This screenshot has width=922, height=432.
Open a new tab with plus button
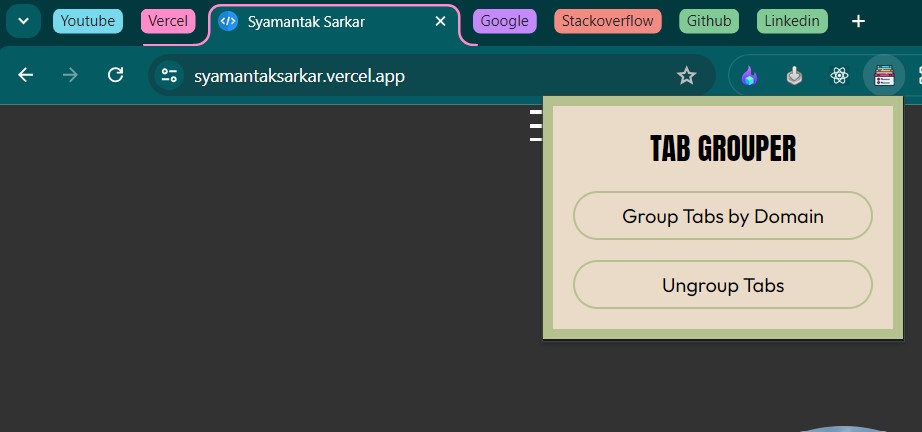point(858,22)
